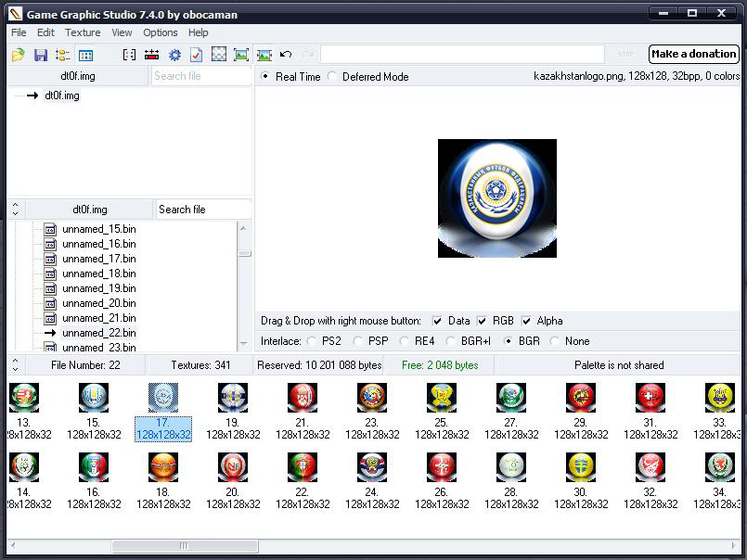Select texture thumbnail number 23

click(x=372, y=397)
